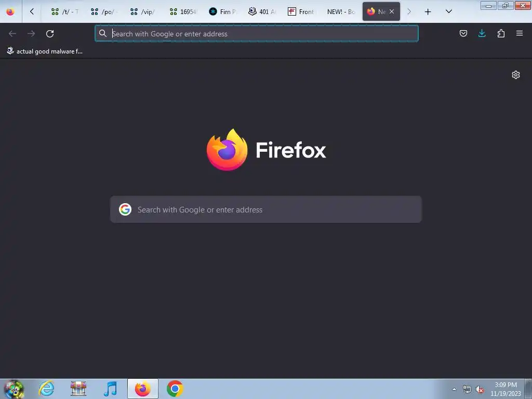Switch to the /t/ tab

(x=64, y=11)
